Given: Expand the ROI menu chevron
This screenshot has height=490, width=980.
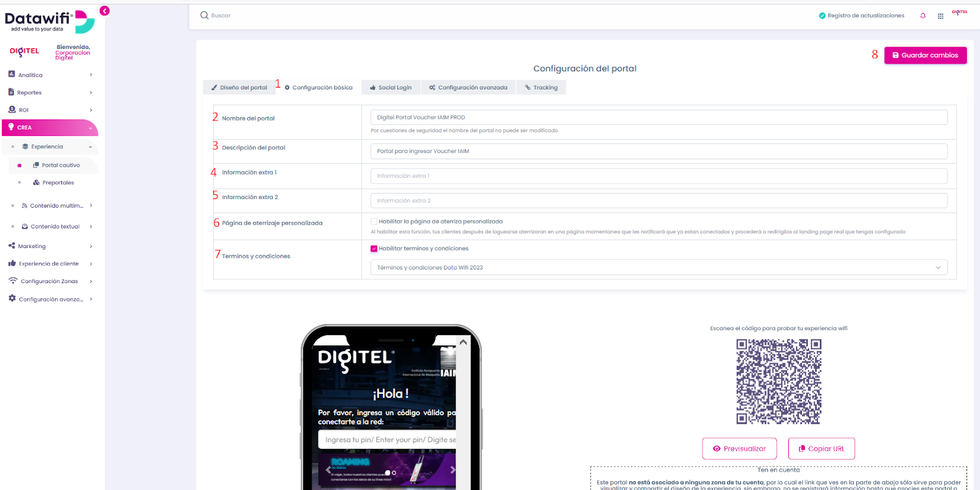Looking at the screenshot, I should (91, 110).
